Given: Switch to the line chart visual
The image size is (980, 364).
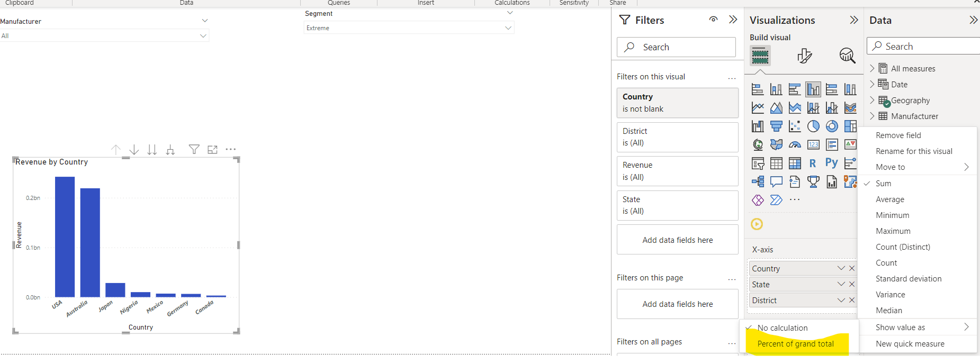Looking at the screenshot, I should coord(758,108).
